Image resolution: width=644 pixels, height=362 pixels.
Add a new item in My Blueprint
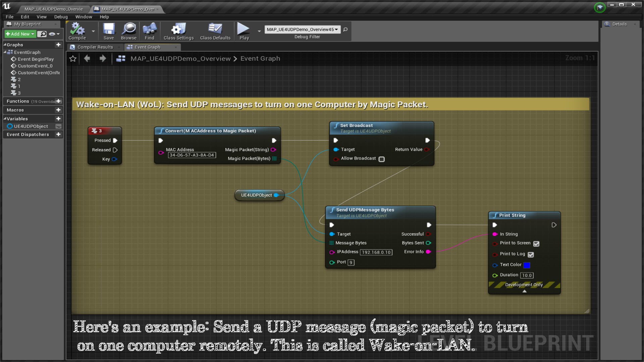click(19, 34)
